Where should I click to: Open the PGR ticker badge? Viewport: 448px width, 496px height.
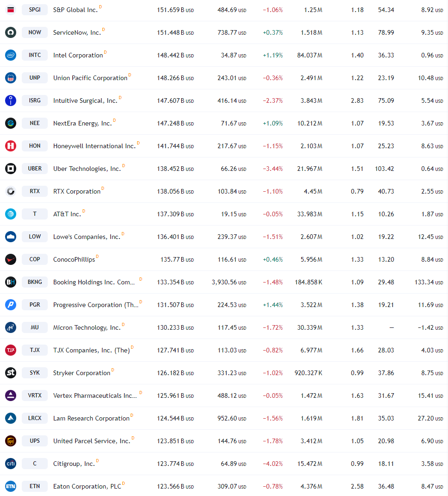pos(35,305)
